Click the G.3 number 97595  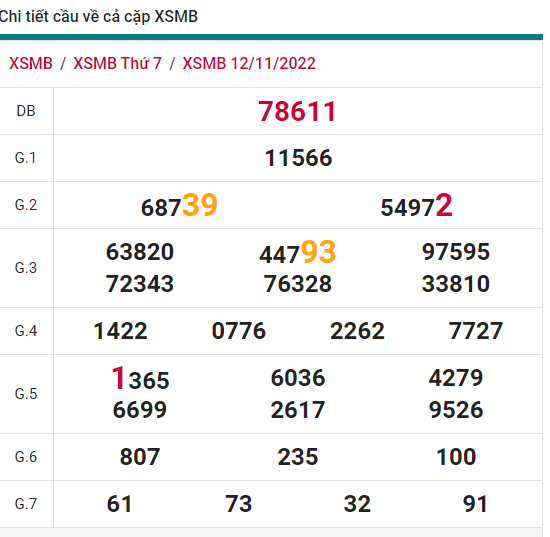[x=456, y=252]
